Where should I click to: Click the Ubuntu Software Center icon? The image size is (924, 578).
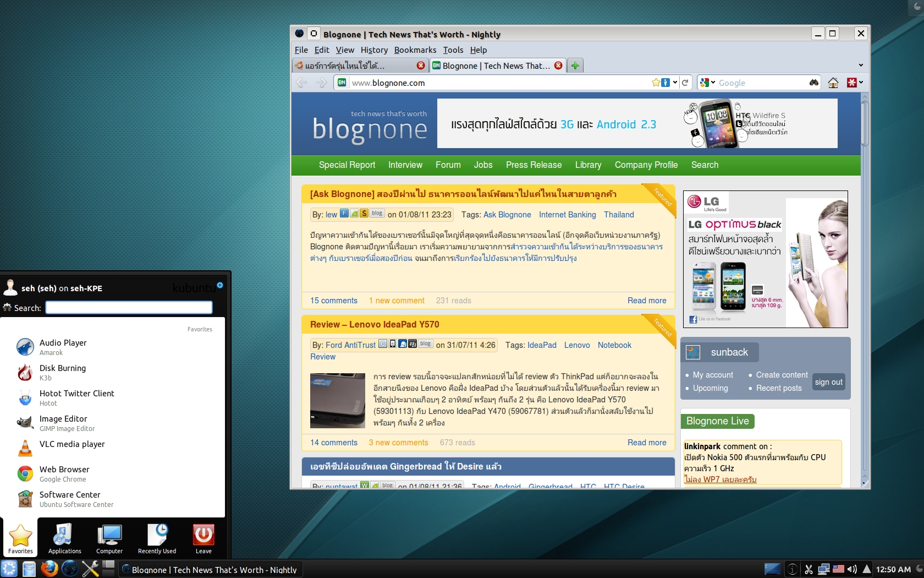[25, 499]
